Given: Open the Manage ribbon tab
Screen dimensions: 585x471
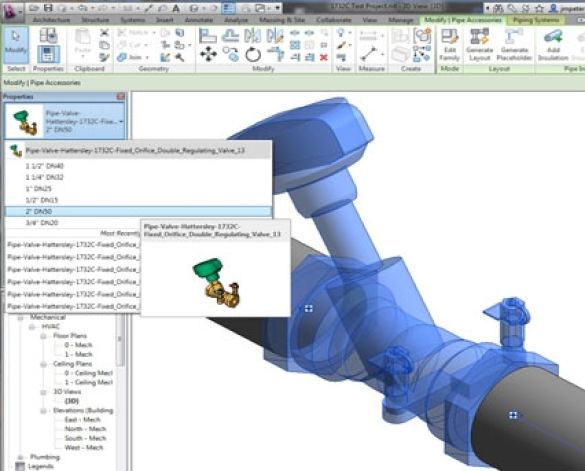Looking at the screenshot, I should (401, 20).
